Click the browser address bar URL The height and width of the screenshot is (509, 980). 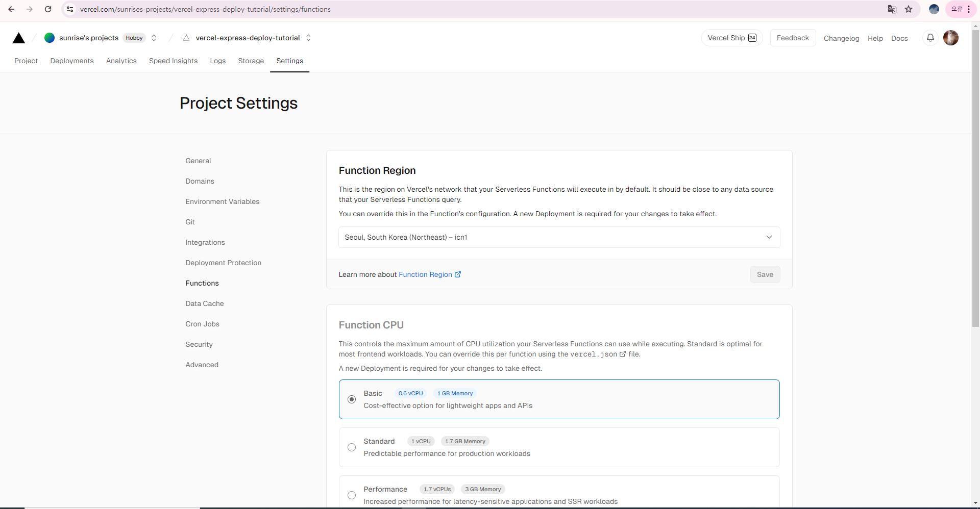(205, 9)
